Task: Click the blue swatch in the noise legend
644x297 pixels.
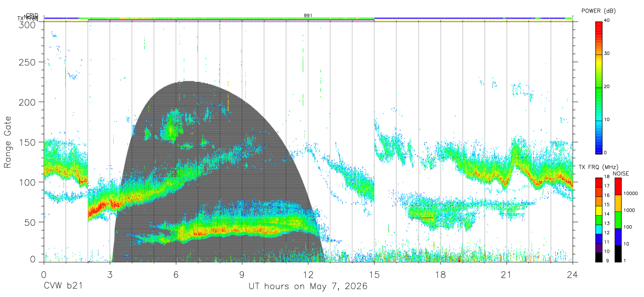Action: pyautogui.click(x=618, y=237)
